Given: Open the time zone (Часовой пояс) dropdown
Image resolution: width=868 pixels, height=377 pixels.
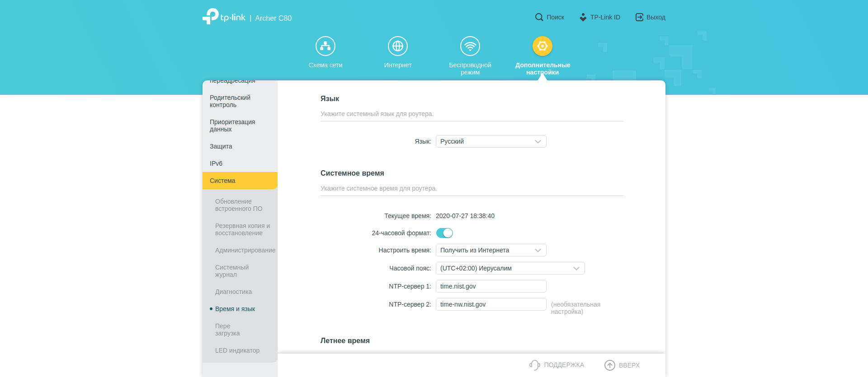Looking at the screenshot, I should tap(510, 268).
